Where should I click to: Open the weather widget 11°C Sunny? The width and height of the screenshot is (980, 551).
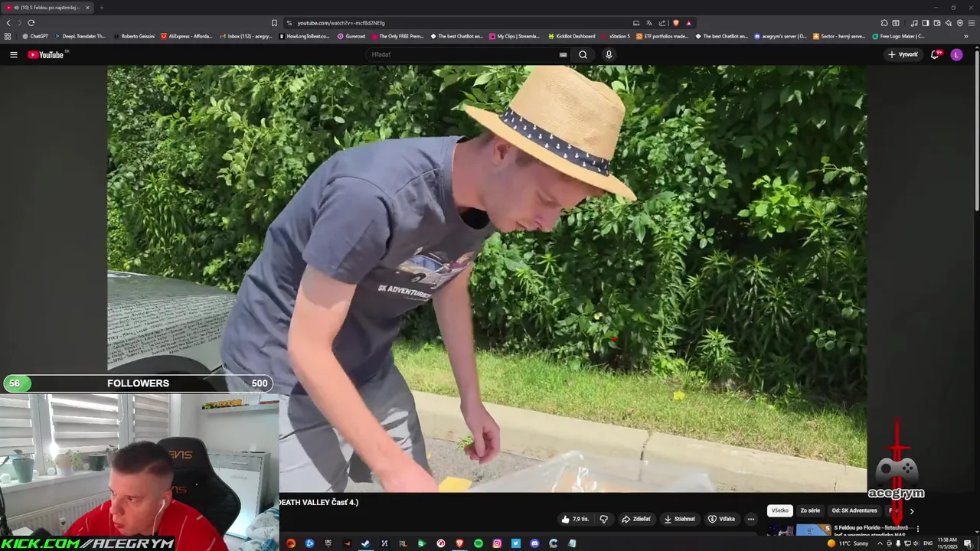[x=848, y=543]
